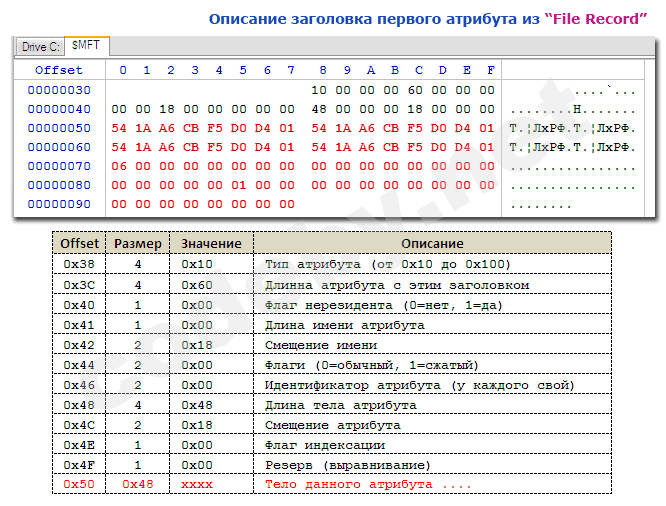Click the Значение table column header

211,244
